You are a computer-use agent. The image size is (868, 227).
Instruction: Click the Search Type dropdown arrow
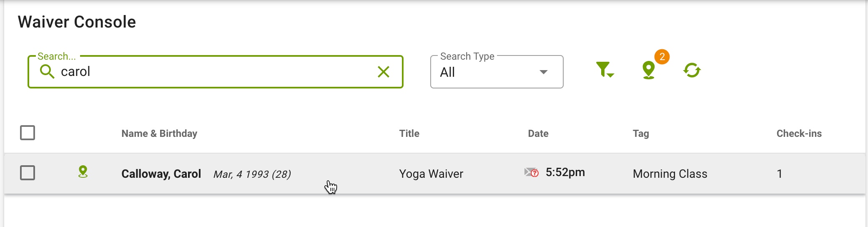coord(544,72)
